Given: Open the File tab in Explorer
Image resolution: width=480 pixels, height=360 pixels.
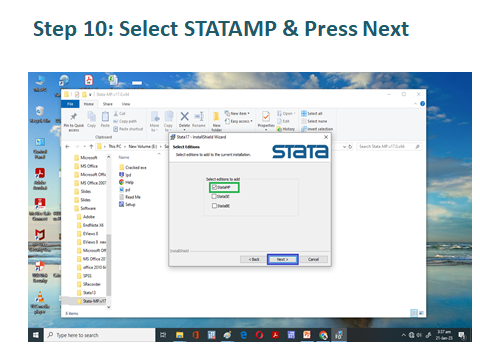Looking at the screenshot, I should 70,104.
